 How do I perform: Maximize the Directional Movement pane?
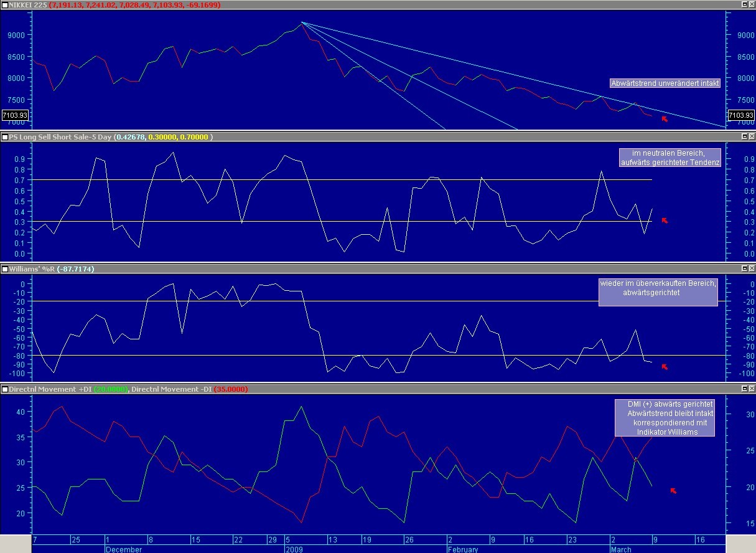[744, 389]
